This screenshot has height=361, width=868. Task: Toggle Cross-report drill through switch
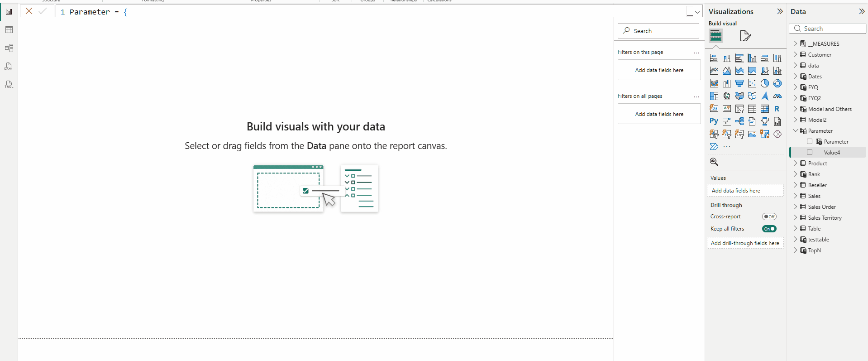click(x=769, y=217)
